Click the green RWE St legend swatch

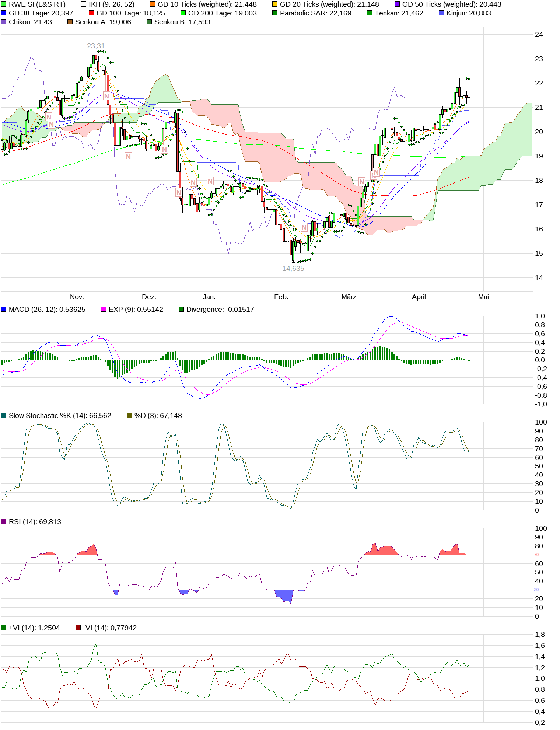[4, 4]
